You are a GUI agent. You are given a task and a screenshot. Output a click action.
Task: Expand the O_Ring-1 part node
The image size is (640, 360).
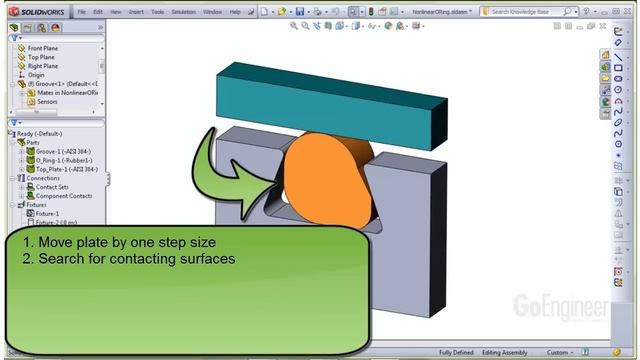[x=22, y=161]
